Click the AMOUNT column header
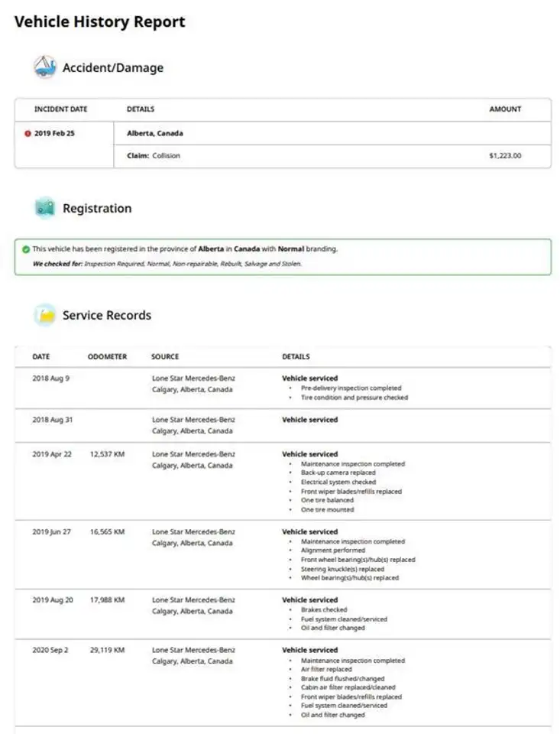Viewport: 560px width, 734px height. coord(505,109)
